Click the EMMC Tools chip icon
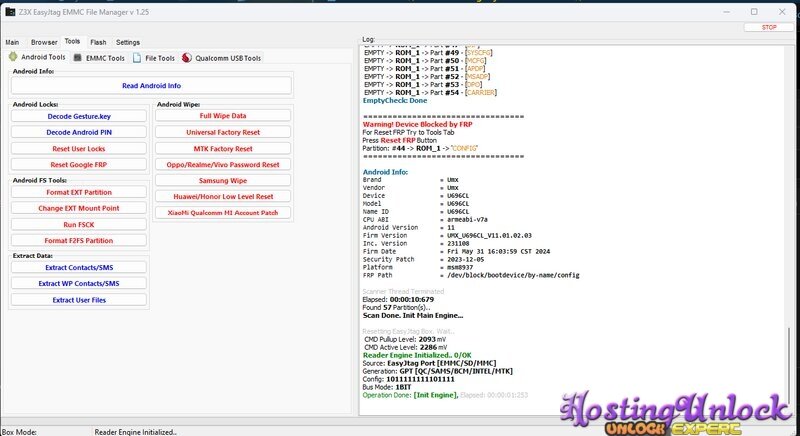This screenshot has width=800, height=436. [x=77, y=58]
